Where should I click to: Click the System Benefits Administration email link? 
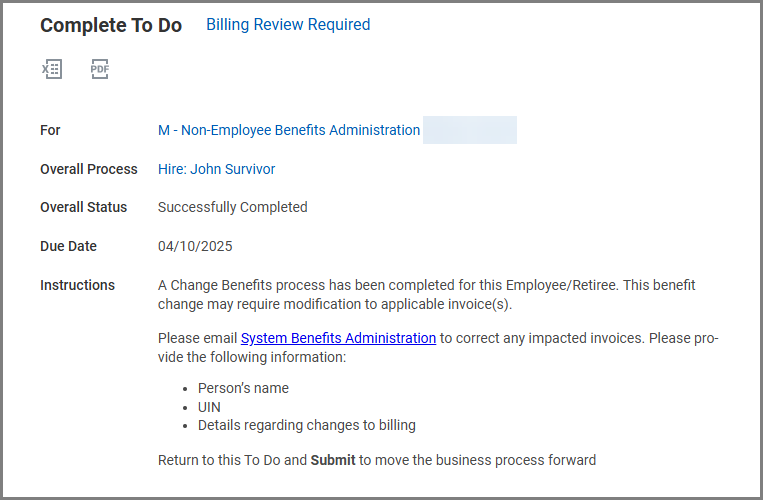tap(338, 338)
